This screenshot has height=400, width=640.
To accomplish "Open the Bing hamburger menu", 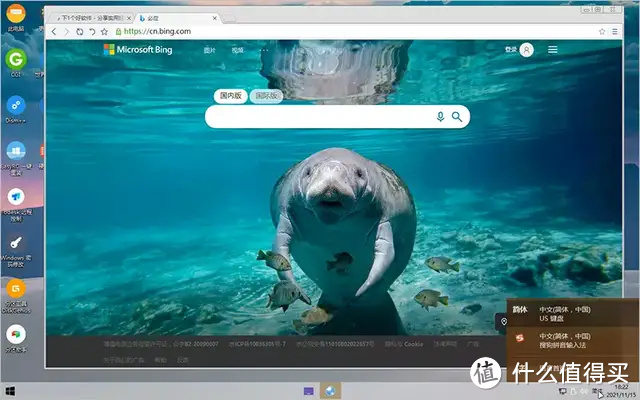I will 553,50.
